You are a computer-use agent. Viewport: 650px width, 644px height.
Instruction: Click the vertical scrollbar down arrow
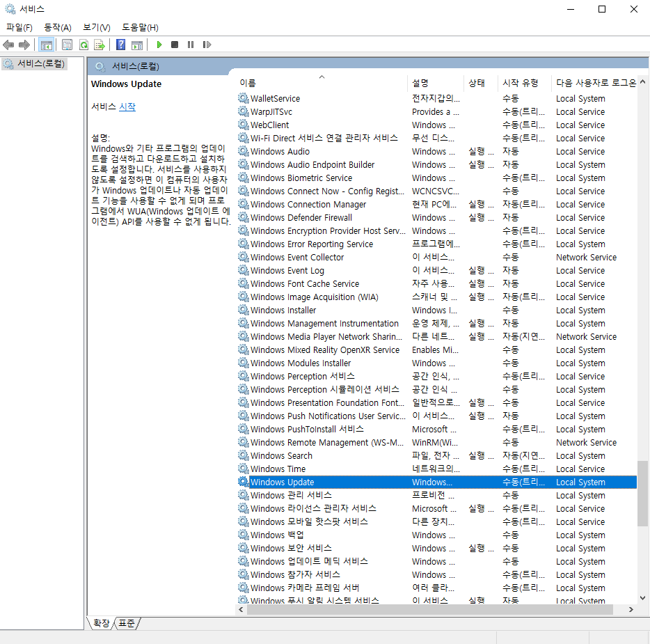click(642, 598)
